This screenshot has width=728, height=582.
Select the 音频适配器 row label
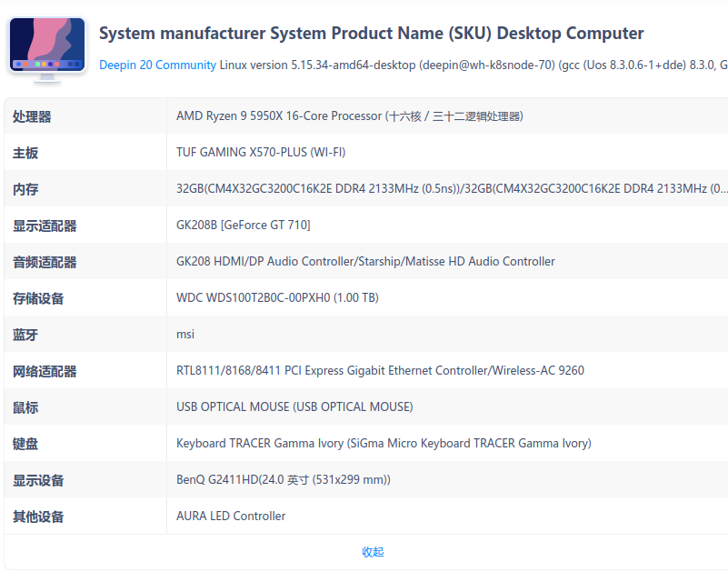(45, 262)
